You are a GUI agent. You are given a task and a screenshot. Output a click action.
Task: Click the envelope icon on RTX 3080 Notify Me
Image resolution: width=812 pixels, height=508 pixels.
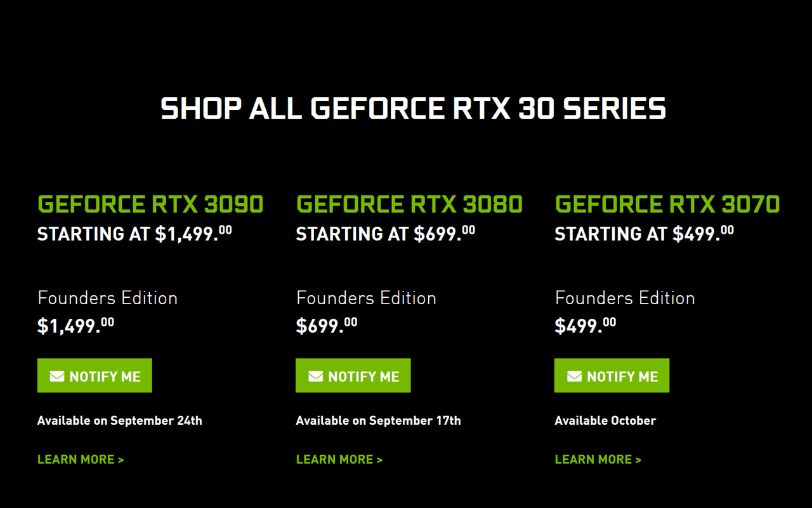click(x=314, y=375)
